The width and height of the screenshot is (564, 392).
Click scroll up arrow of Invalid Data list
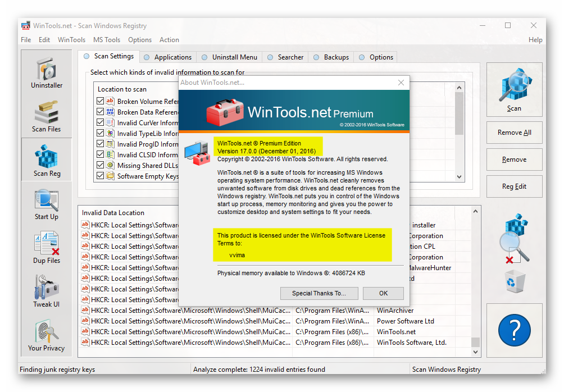[x=475, y=212]
